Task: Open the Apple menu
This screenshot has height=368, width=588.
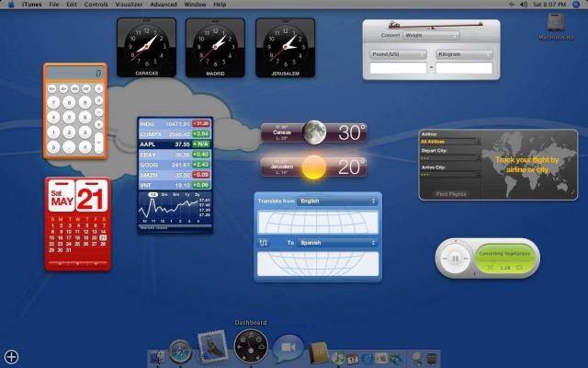Action: coord(11,4)
